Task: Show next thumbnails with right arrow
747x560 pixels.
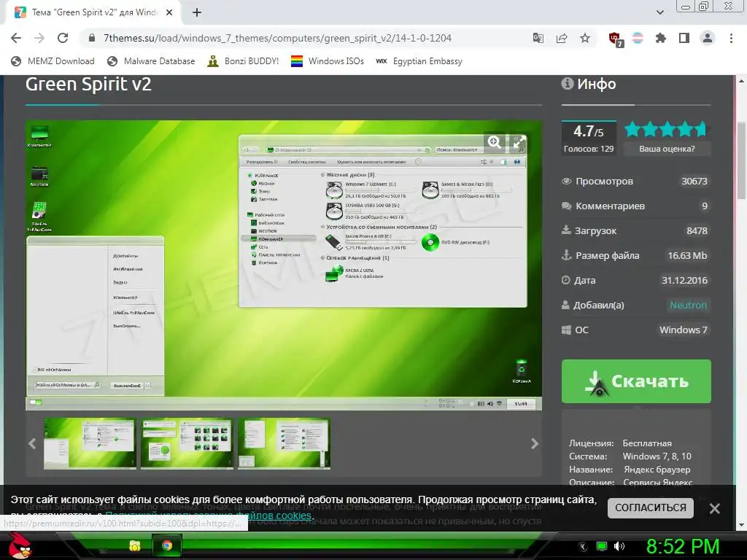Action: point(535,444)
